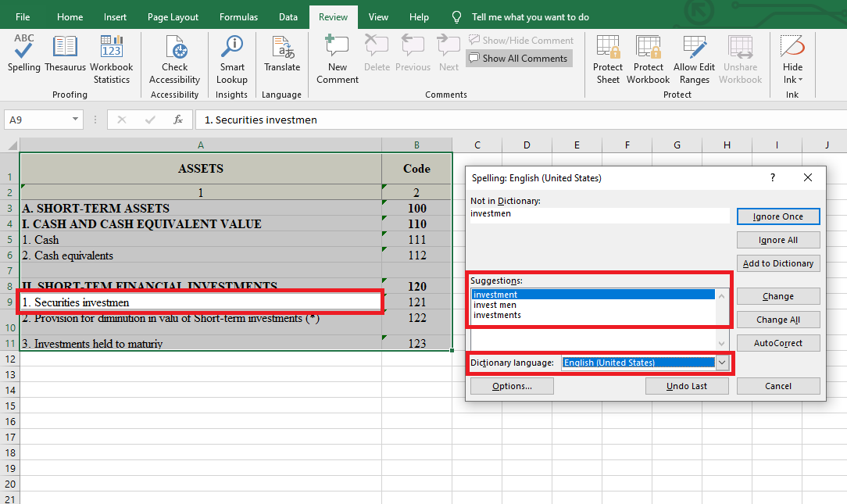Switch to the Formulas tab

click(x=238, y=17)
